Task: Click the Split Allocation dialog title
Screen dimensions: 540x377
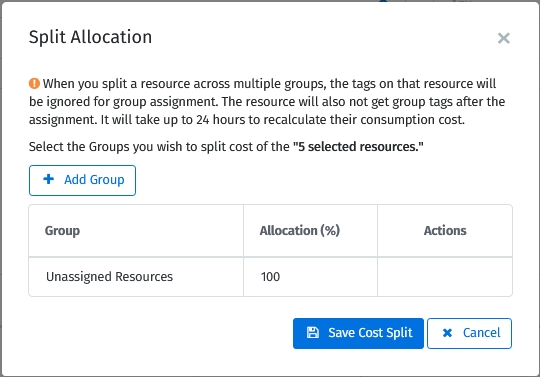Action: 90,37
